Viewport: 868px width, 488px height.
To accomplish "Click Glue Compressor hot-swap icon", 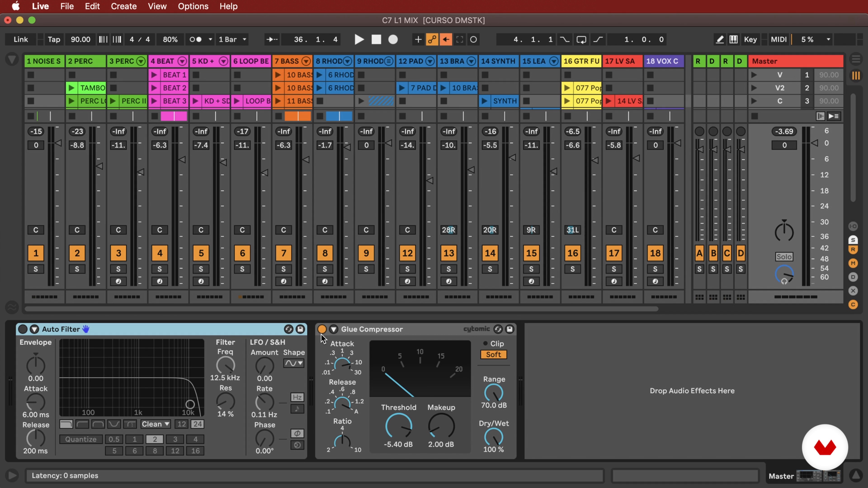I will (x=498, y=329).
